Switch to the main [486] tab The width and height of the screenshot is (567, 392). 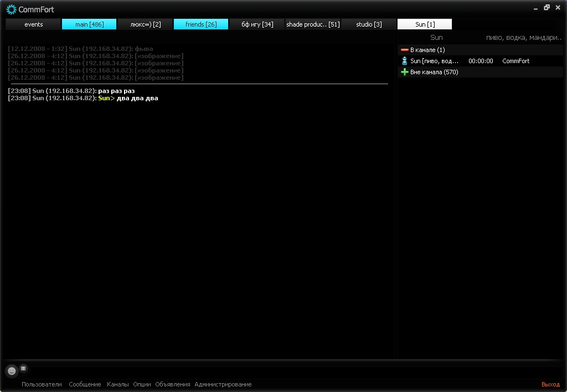[89, 24]
